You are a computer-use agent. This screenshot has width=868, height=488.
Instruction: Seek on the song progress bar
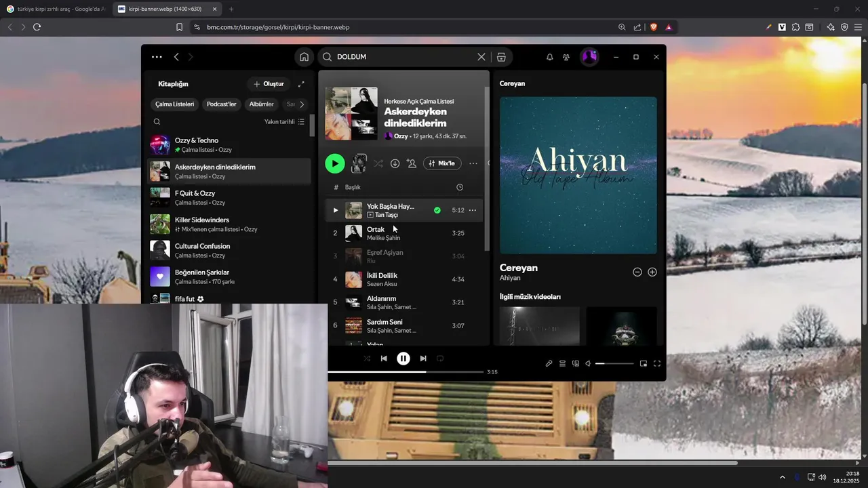[x=406, y=372]
